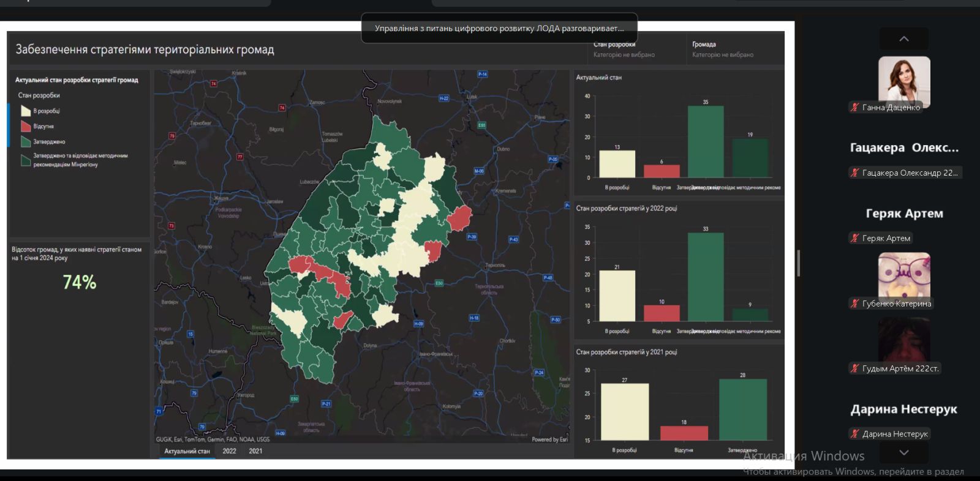Screen dimensions: 980x481
Task: Click muted microphone icon beside Геряк Артем
Action: 855,239
